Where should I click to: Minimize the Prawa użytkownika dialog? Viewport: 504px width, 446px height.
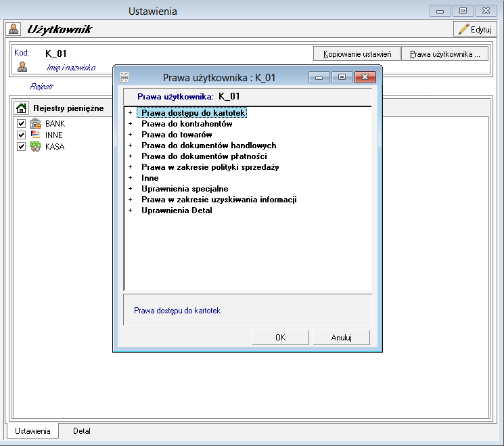319,77
